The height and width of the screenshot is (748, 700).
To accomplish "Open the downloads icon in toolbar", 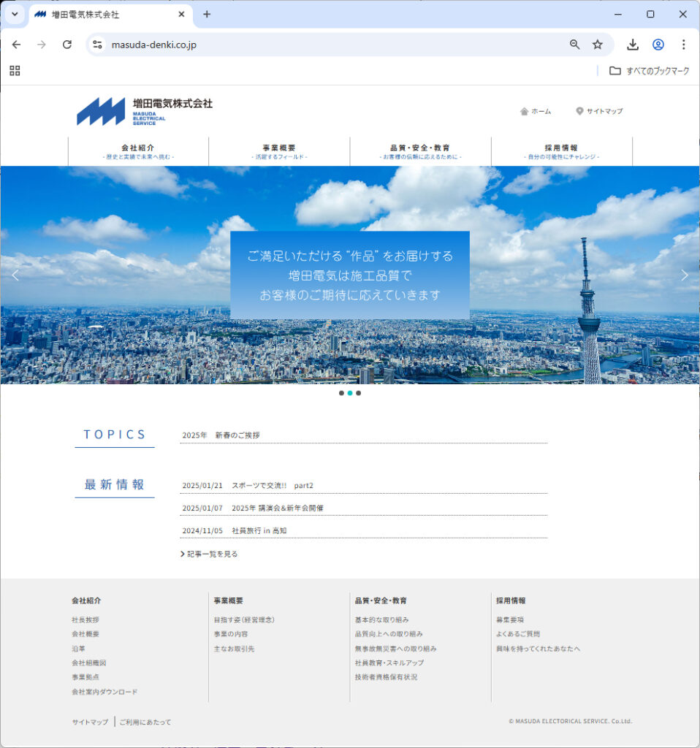I will coord(633,45).
